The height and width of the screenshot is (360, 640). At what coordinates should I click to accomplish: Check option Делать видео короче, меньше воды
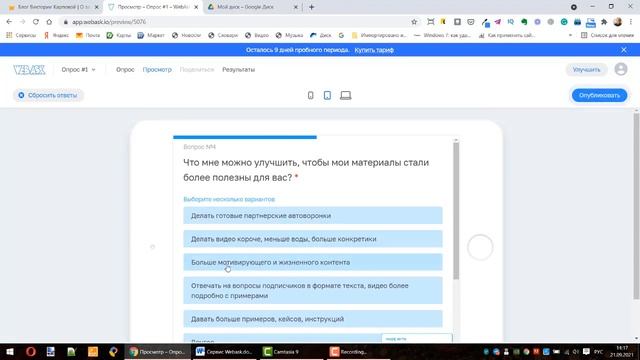(x=313, y=239)
